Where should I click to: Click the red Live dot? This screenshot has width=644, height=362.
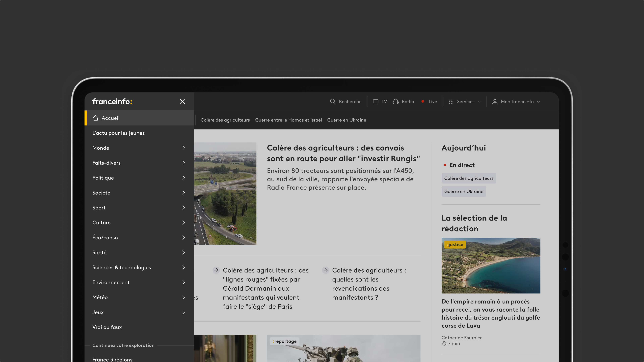point(423,101)
